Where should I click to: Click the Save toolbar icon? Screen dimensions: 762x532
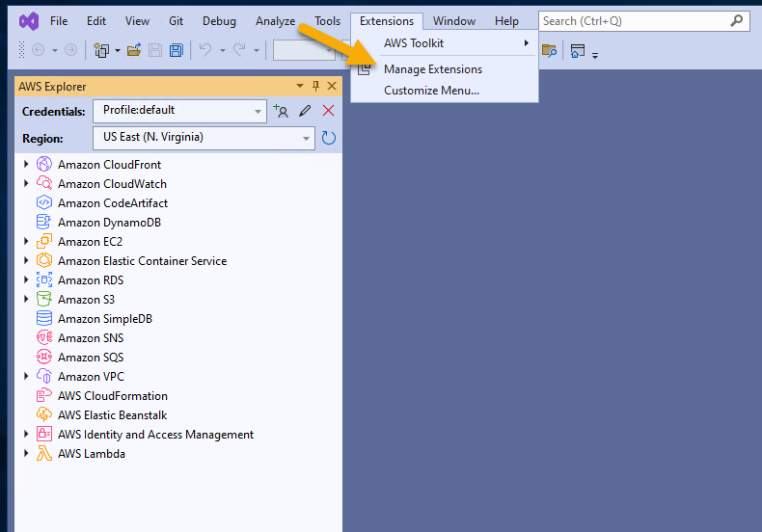(155, 50)
